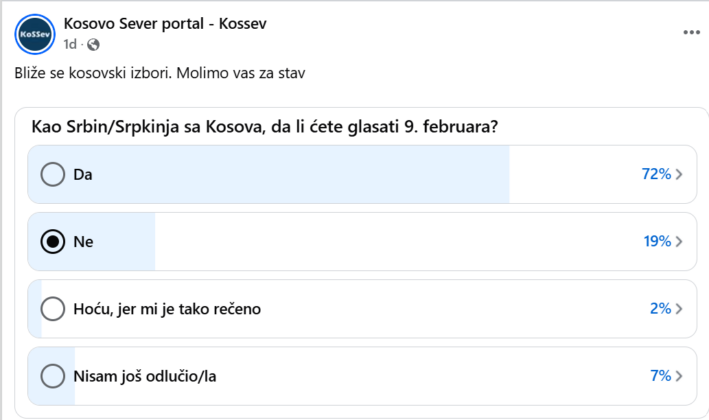Click post text Bliže se kosovski izbori
Image resolution: width=709 pixels, height=420 pixels.
tap(93, 73)
